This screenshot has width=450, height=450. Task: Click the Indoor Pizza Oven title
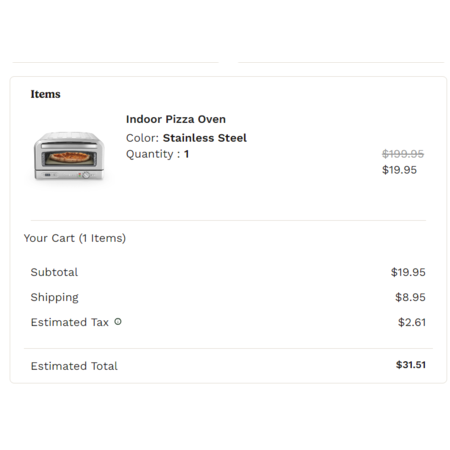[x=176, y=119]
